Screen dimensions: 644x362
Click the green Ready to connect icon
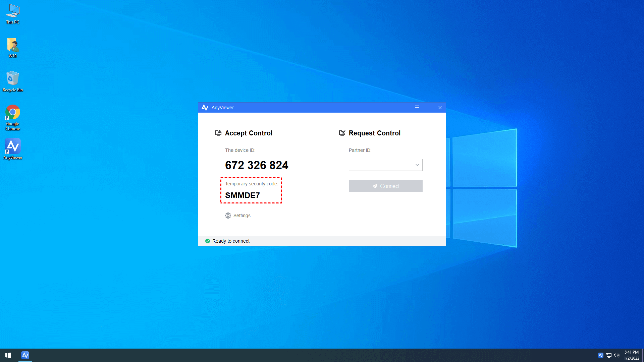tap(208, 241)
